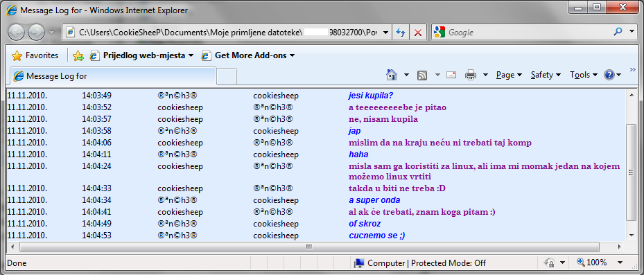Select the Message Log for tab
644x275 pixels.
[113, 76]
